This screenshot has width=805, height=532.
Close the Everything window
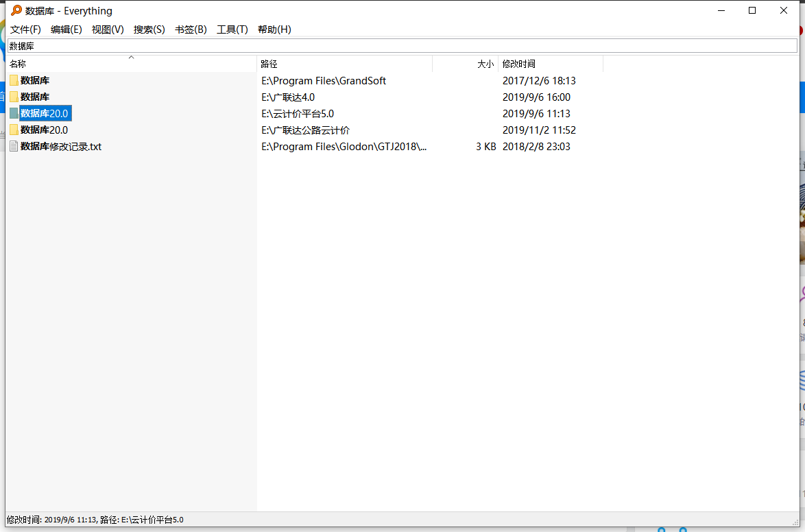point(784,10)
